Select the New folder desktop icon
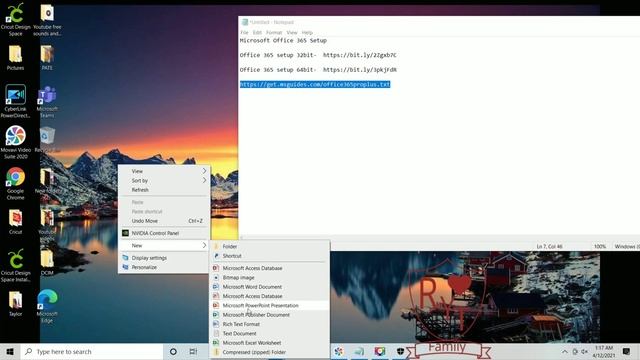 tap(47, 180)
